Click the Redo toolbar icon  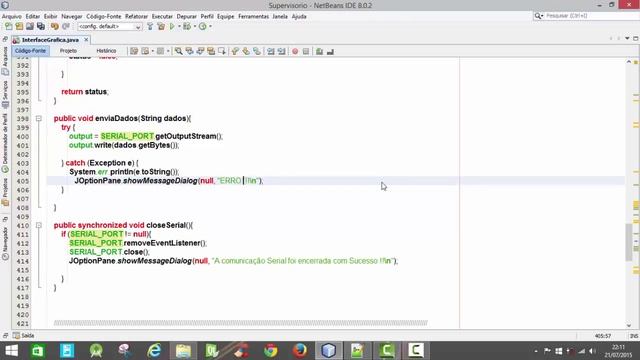[x=66, y=27]
